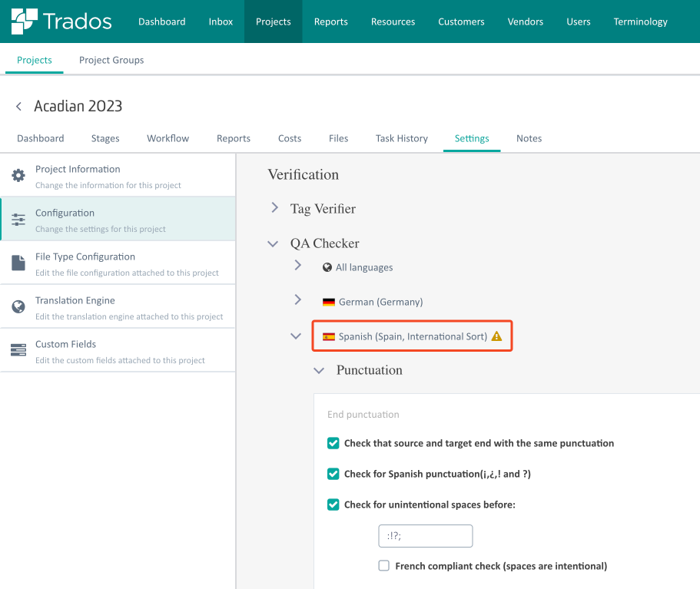Collapse the Spanish language node

pyautogui.click(x=296, y=336)
